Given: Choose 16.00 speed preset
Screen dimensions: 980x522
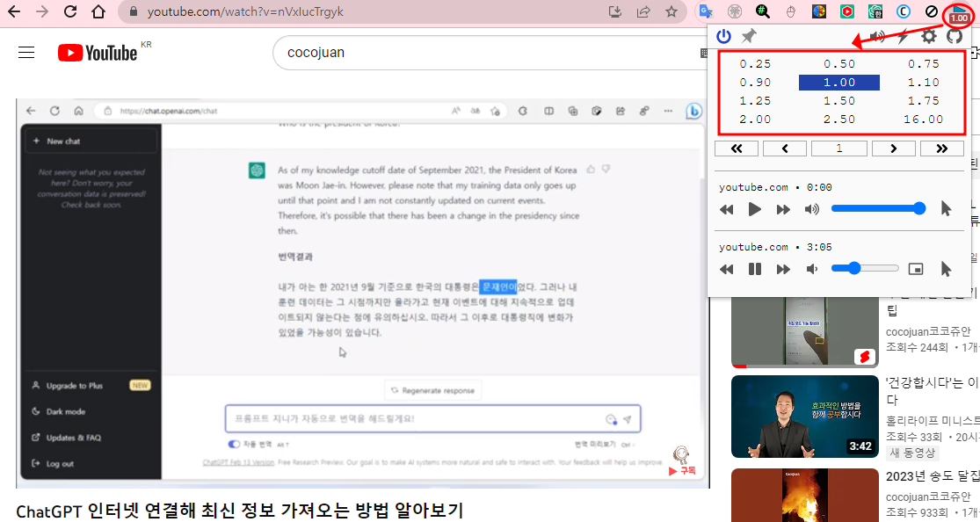Looking at the screenshot, I should [x=923, y=120].
